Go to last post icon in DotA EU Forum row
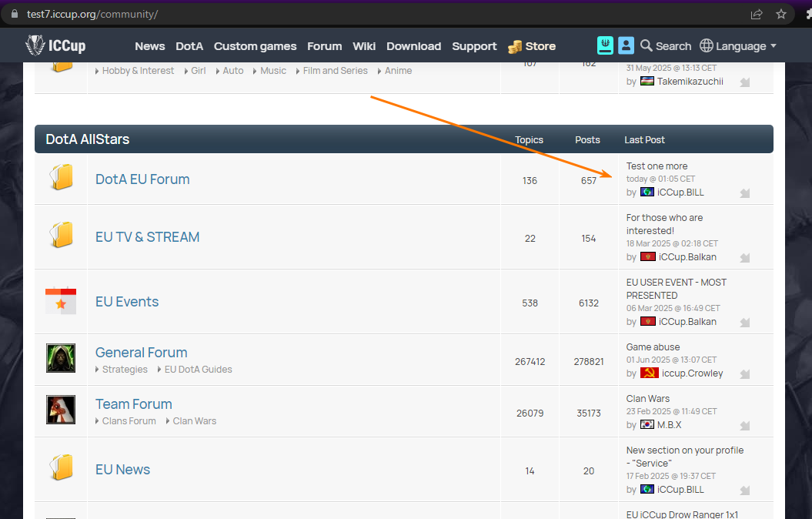The image size is (812, 519). coord(745,193)
